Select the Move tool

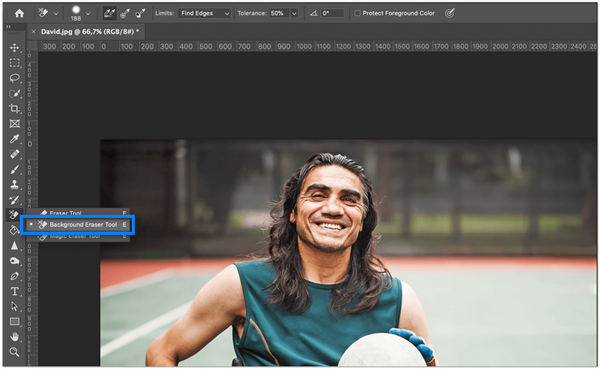point(15,47)
